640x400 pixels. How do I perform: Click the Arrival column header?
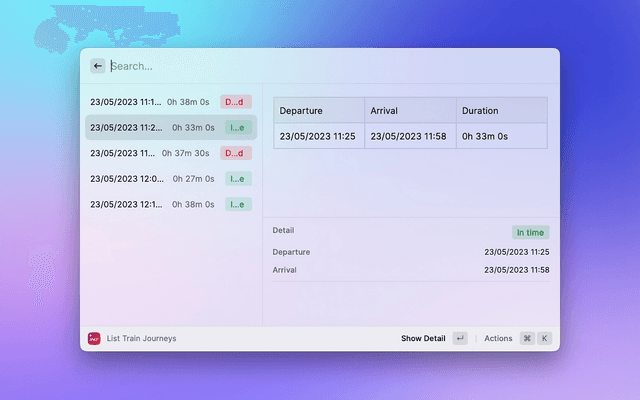[410, 110]
